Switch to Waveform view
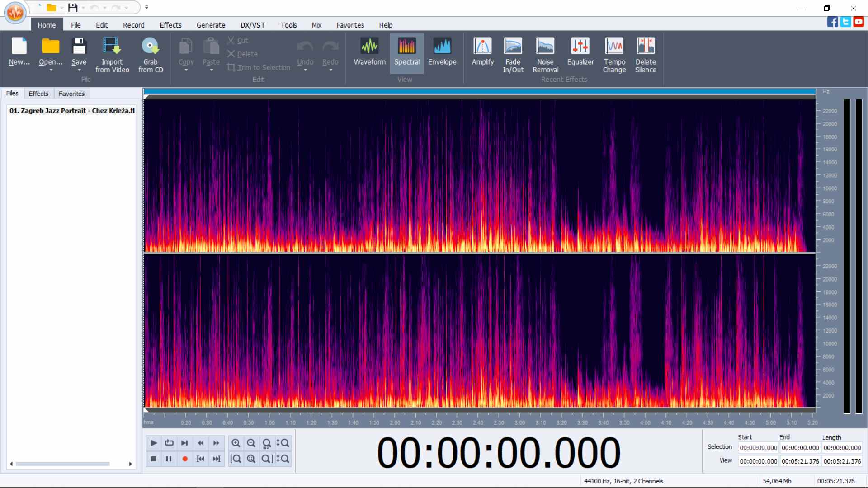Screen dimensions: 868x488 pyautogui.click(x=369, y=52)
